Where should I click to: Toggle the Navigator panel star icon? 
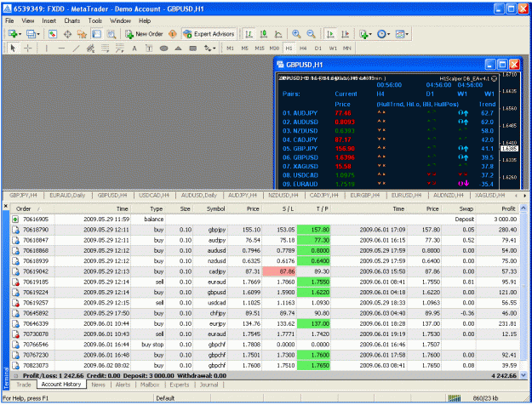pos(82,34)
